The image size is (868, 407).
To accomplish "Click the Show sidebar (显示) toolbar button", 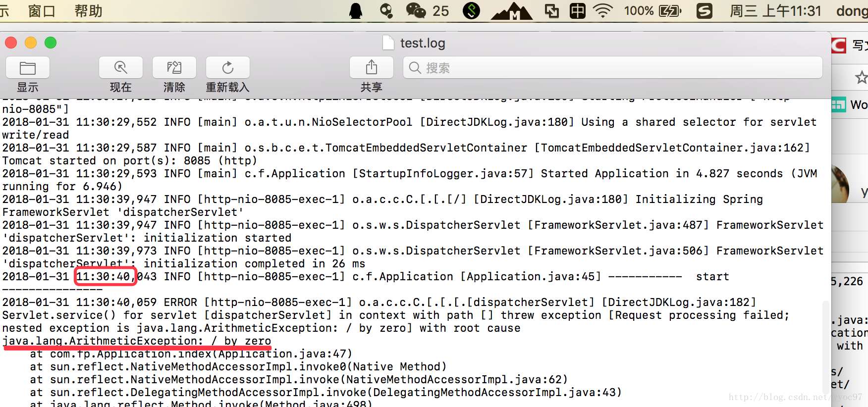I will (28, 68).
